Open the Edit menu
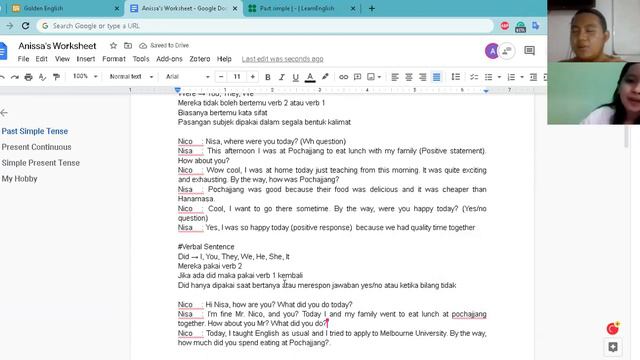 click(x=41, y=59)
